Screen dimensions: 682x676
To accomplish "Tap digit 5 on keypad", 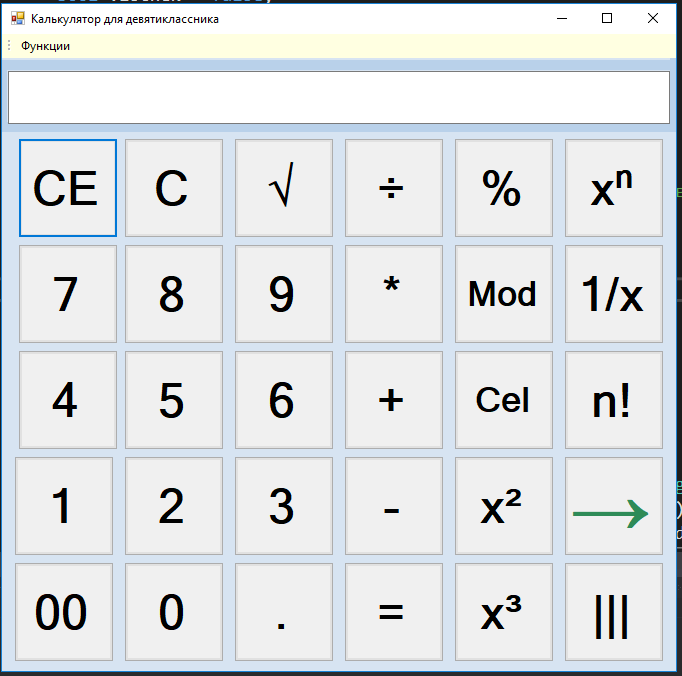I will (174, 400).
